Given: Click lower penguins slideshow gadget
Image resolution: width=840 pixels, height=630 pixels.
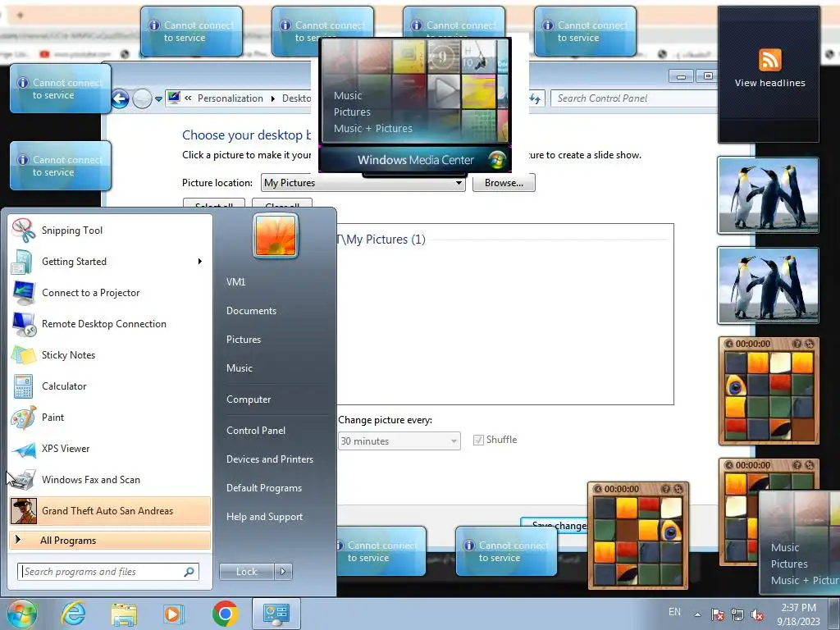Looking at the screenshot, I should tap(768, 285).
